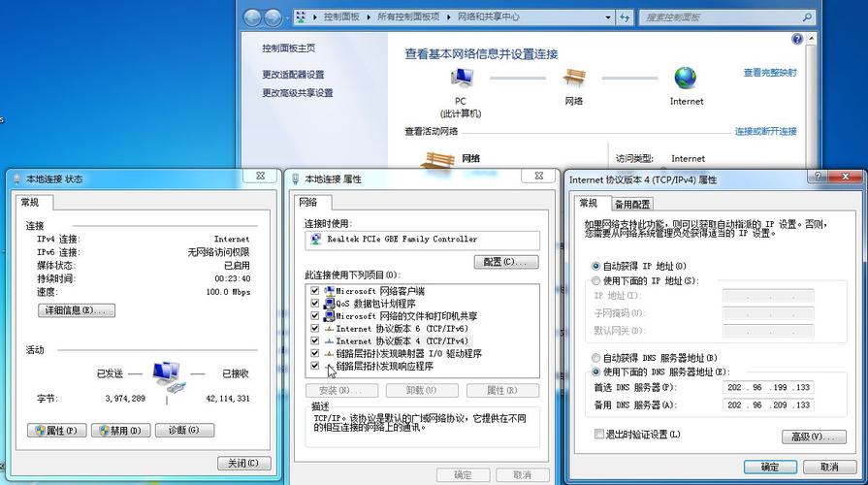
Task: Toggle the QoS 数据包计划程序 checkbox
Action: tap(314, 304)
